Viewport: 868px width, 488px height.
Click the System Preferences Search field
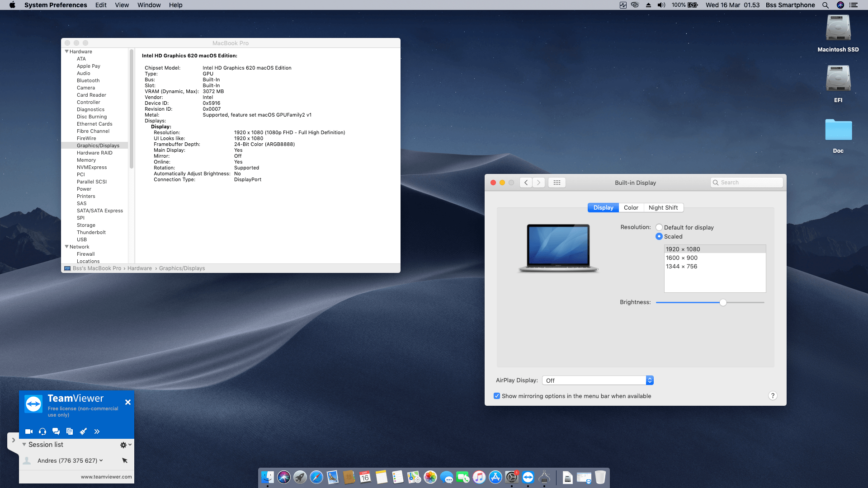[747, 183]
